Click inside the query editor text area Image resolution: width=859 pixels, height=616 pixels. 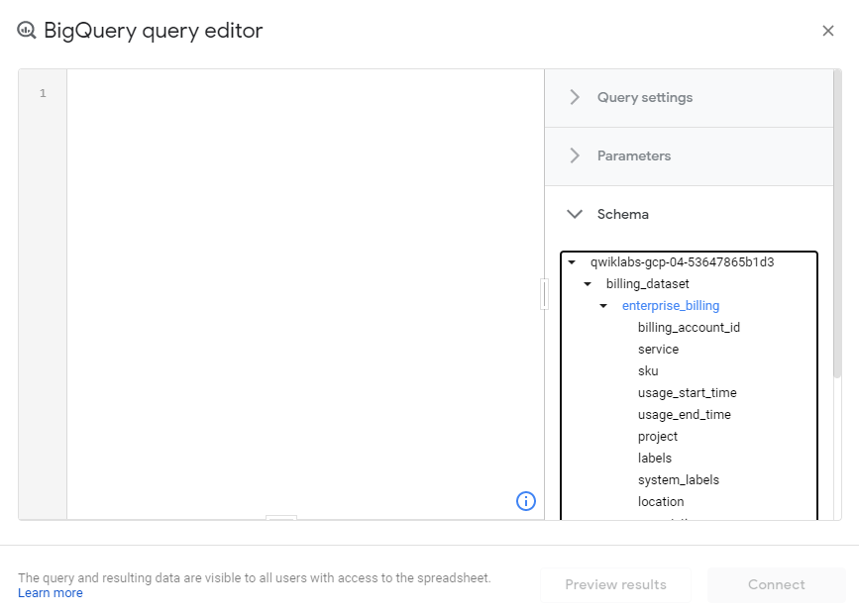point(305,294)
